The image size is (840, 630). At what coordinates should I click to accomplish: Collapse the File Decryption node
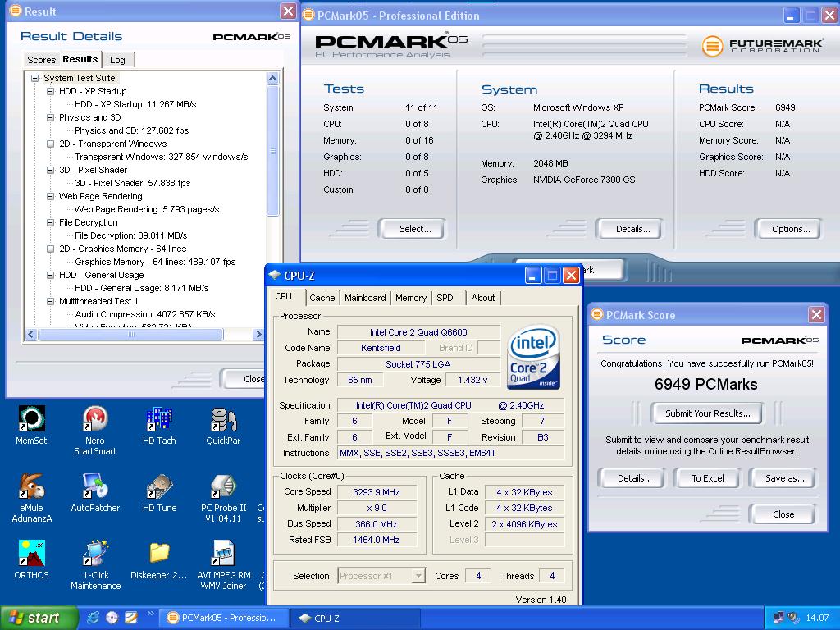(50, 222)
